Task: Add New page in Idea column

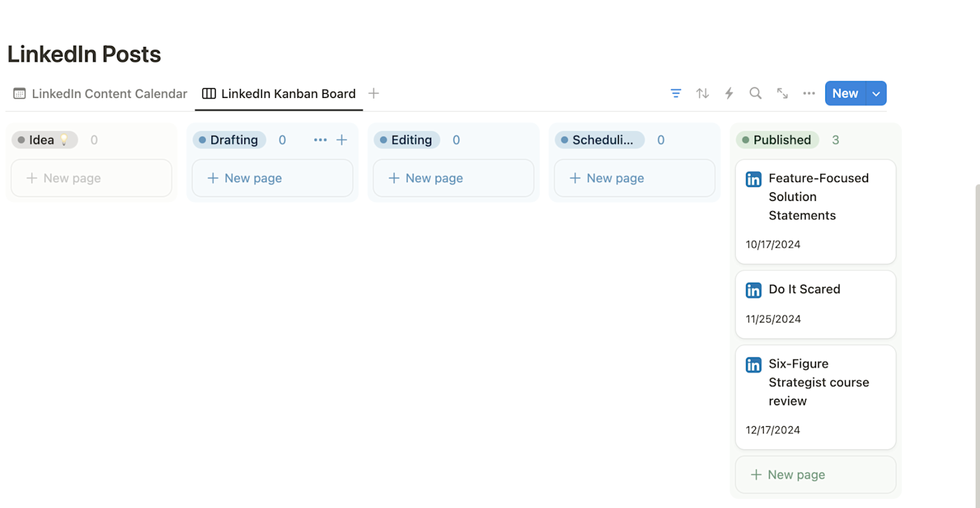Action: tap(91, 178)
